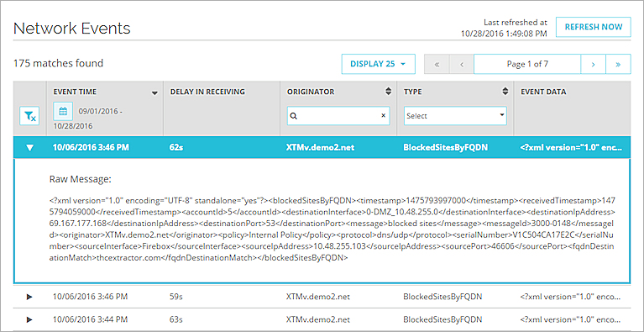Screen dimensions: 644x332
Task: Click the 62s delay cell
Action: point(176,148)
